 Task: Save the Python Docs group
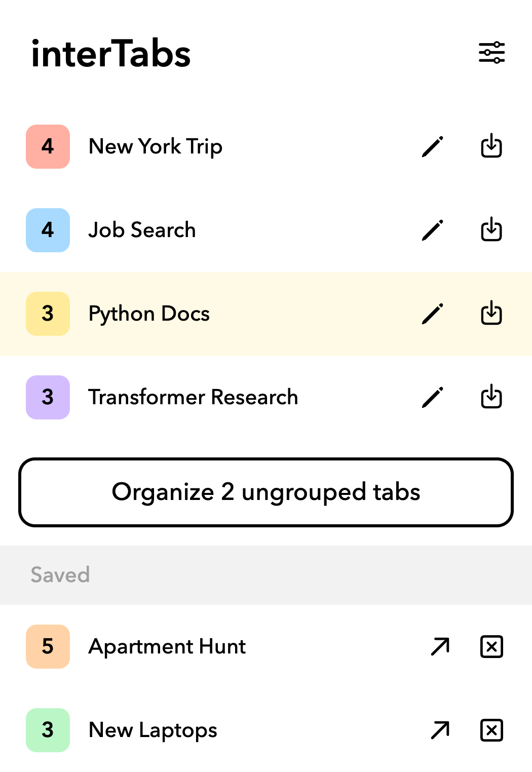(x=491, y=313)
